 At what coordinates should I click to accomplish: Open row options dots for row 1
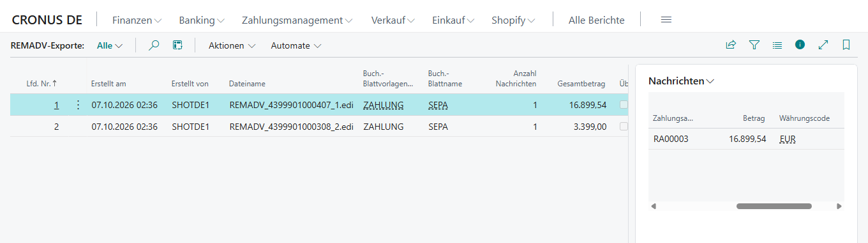[79, 105]
